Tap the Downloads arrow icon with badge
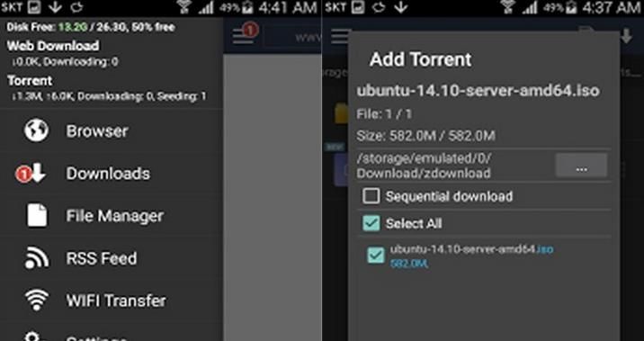 (x=31, y=174)
